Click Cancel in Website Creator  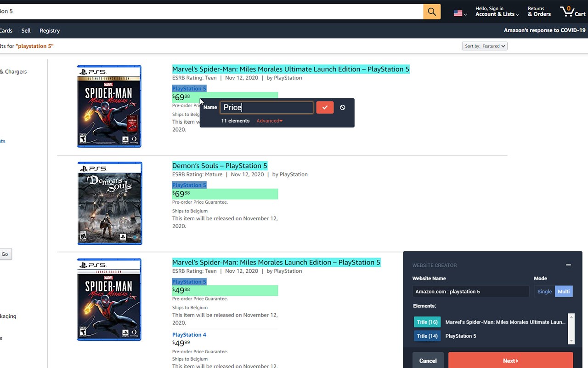(428, 361)
